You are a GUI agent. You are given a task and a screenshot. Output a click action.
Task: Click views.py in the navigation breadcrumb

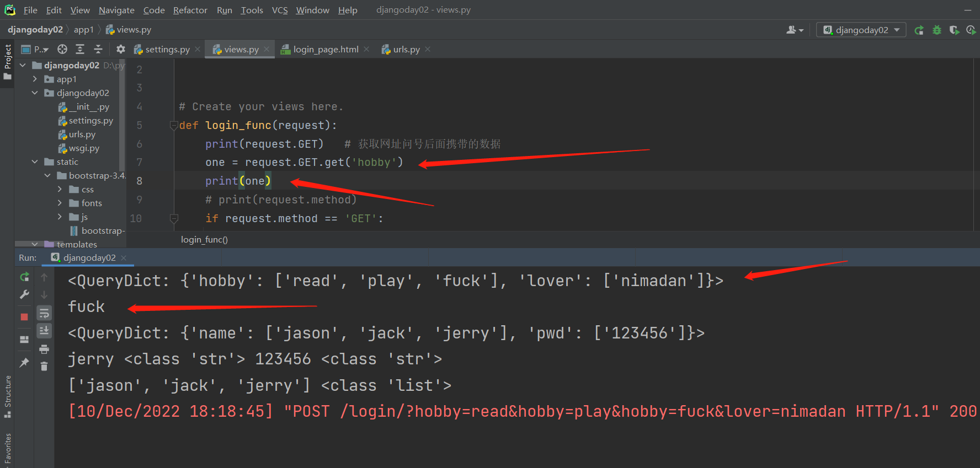point(128,30)
